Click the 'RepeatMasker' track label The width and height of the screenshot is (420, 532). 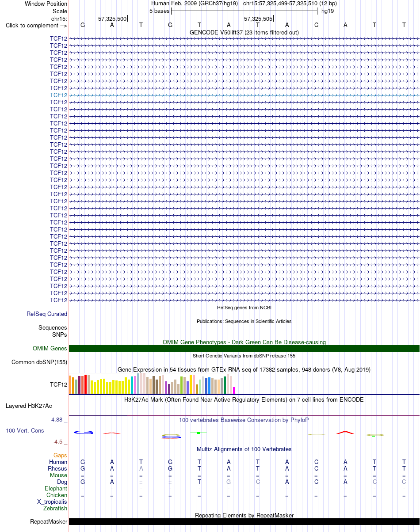pyautogui.click(x=49, y=522)
